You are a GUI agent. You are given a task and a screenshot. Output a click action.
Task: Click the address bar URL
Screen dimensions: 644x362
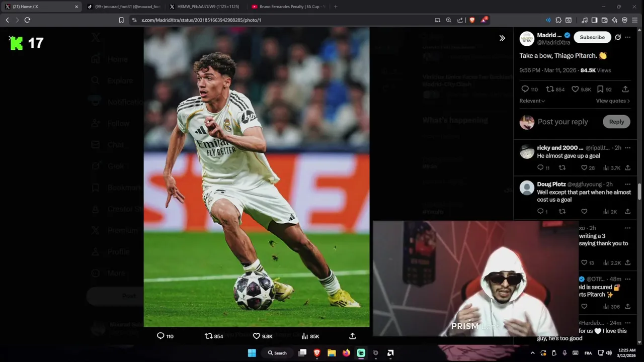pos(201,20)
